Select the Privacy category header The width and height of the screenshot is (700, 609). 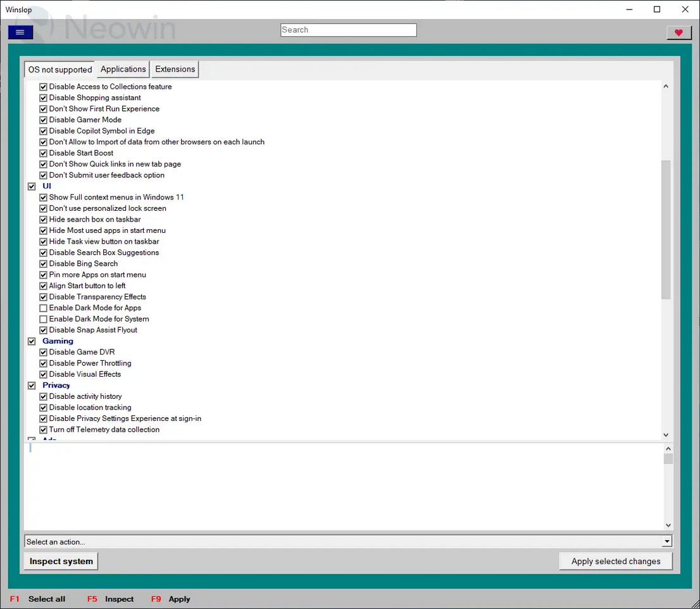pyautogui.click(x=56, y=386)
